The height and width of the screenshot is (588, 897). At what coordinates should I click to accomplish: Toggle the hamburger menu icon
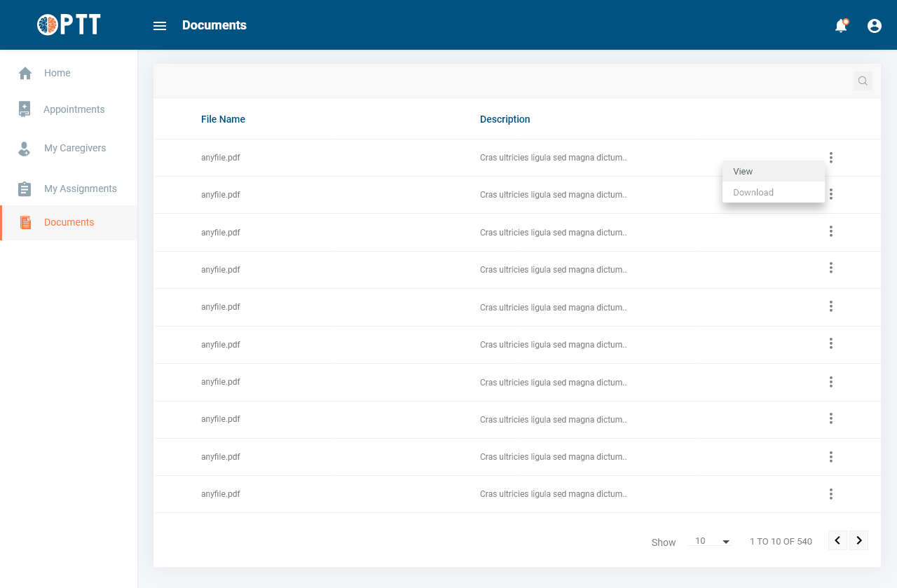point(160,26)
